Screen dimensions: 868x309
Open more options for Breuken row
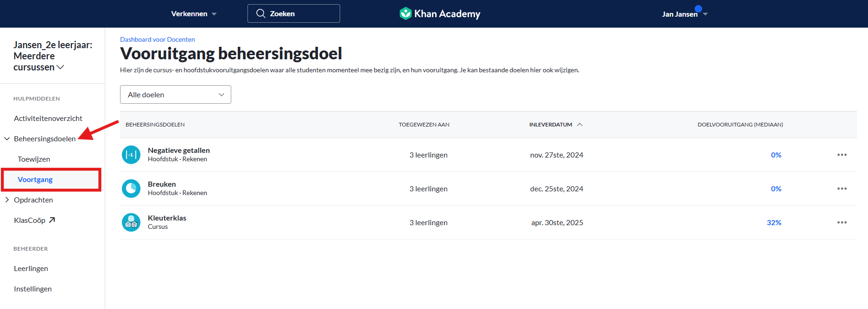(x=842, y=189)
